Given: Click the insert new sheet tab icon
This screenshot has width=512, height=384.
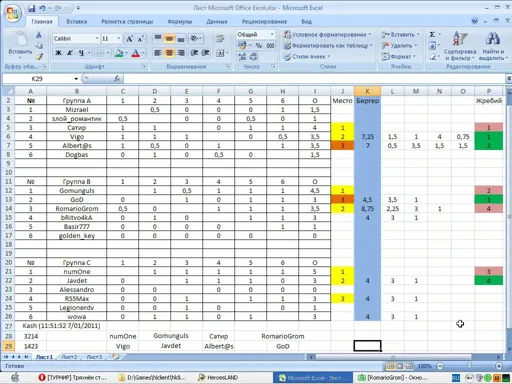Looking at the screenshot, I should (x=116, y=357).
